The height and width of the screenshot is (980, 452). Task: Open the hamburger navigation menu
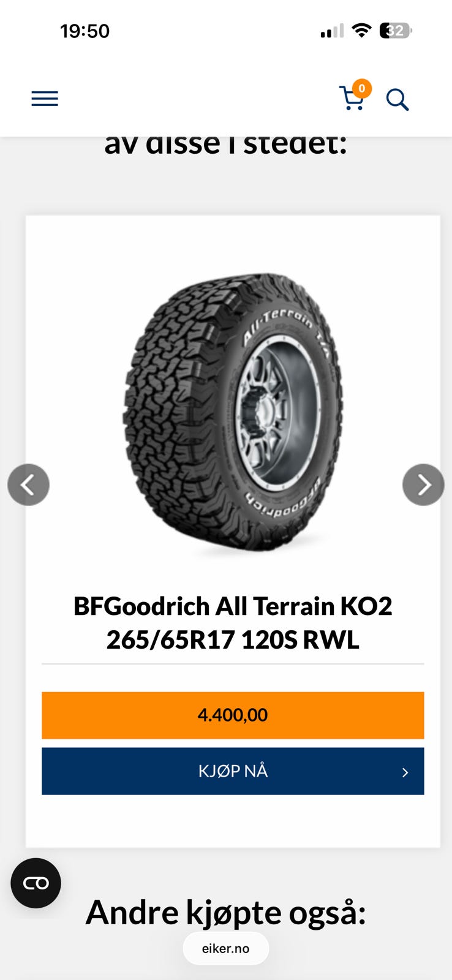pos(45,99)
